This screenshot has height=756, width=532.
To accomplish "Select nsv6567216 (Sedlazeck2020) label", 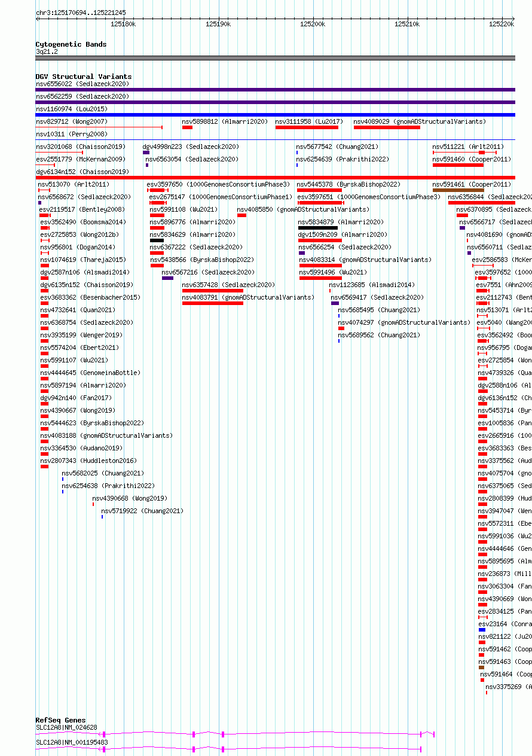I will point(208,272).
